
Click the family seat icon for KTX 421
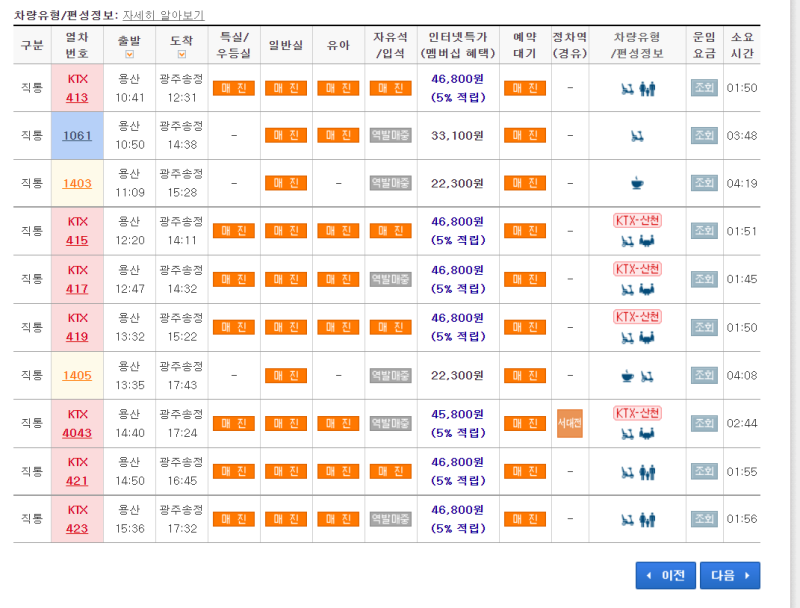[x=647, y=473]
